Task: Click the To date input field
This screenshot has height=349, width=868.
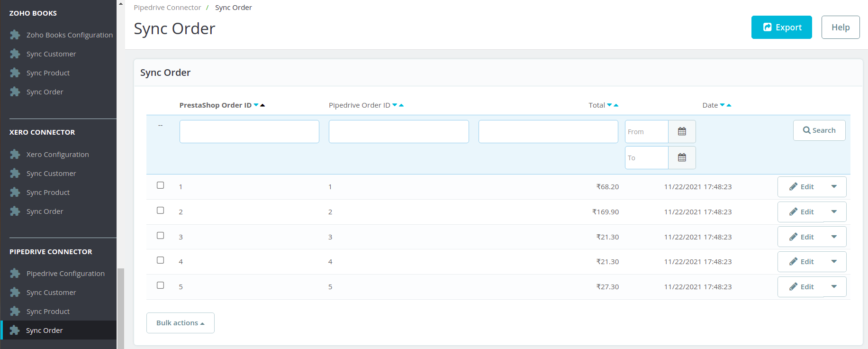Action: click(647, 157)
